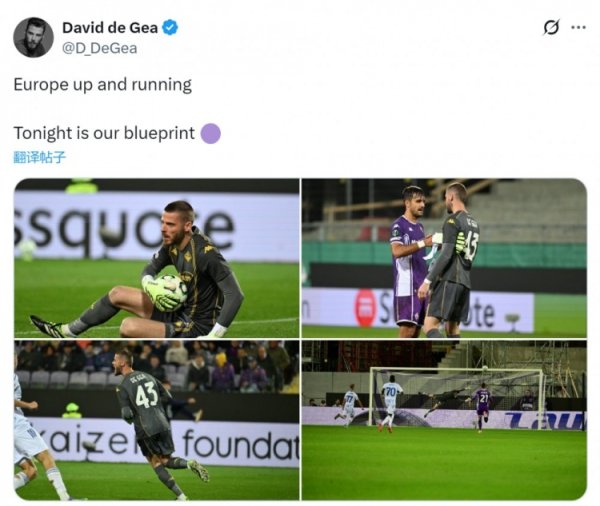Click the "Tonight is our blueprint" text
This screenshot has height=506, width=600.
click(104, 133)
